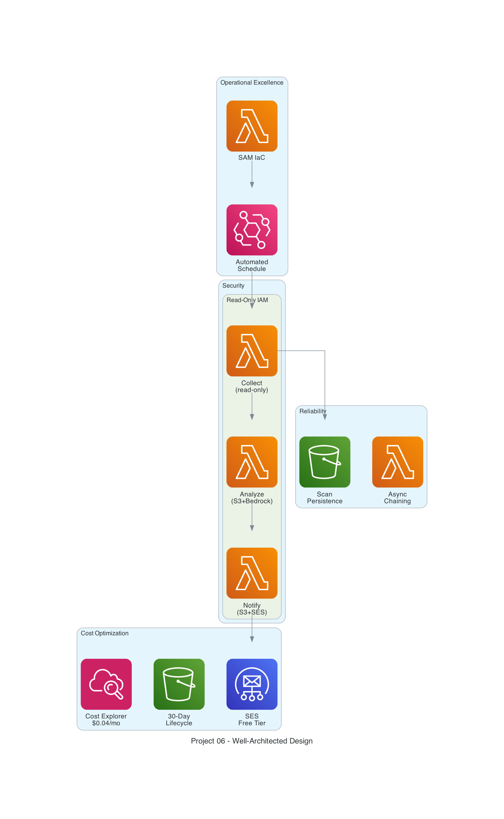Click the 30-Day Lifecycle bucket icon
The image size is (504, 819).
pos(179,684)
